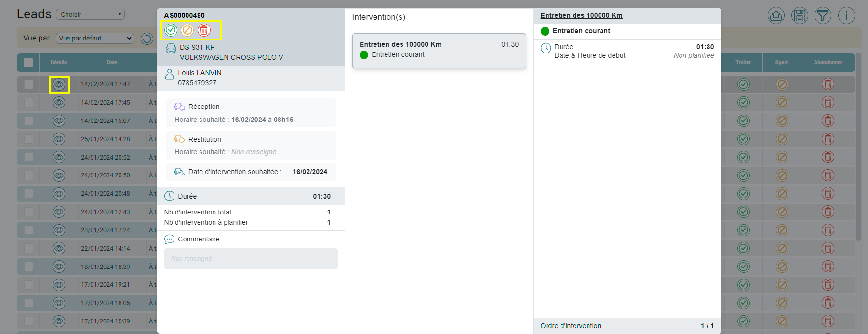The width and height of the screenshot is (868, 334).
Task: Click the Traiter column header
Action: [x=743, y=63]
